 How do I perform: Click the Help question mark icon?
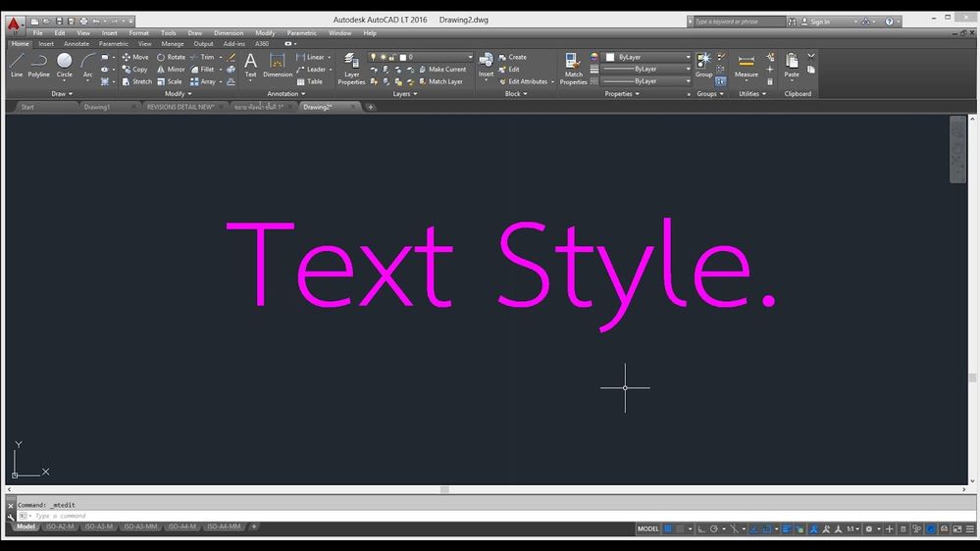[889, 22]
